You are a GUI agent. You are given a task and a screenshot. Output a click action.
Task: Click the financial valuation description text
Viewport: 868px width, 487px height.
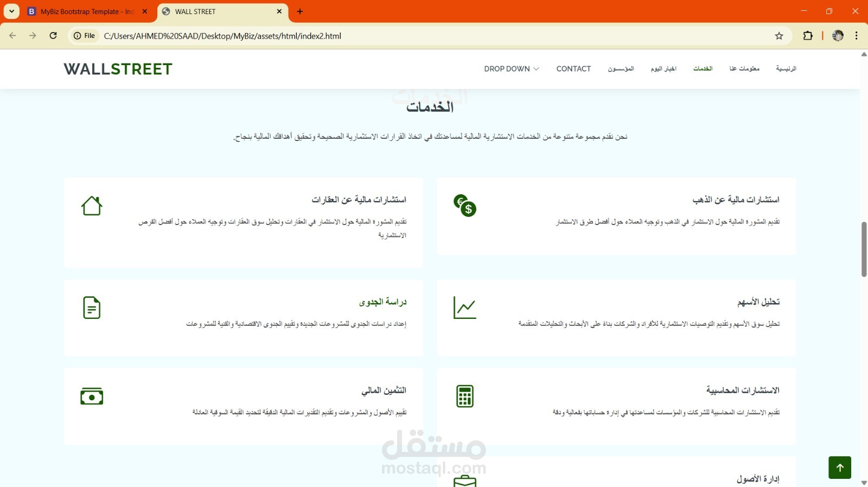pyautogui.click(x=299, y=412)
